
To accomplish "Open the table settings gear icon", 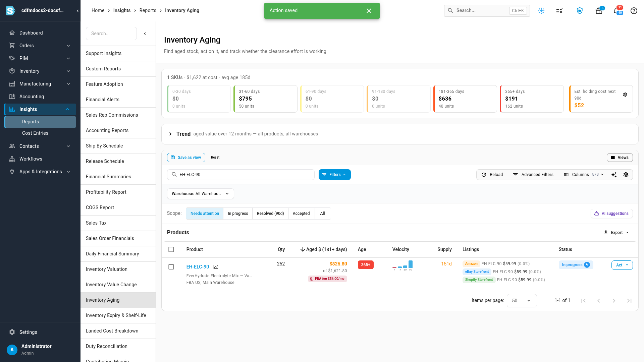I will [x=626, y=175].
